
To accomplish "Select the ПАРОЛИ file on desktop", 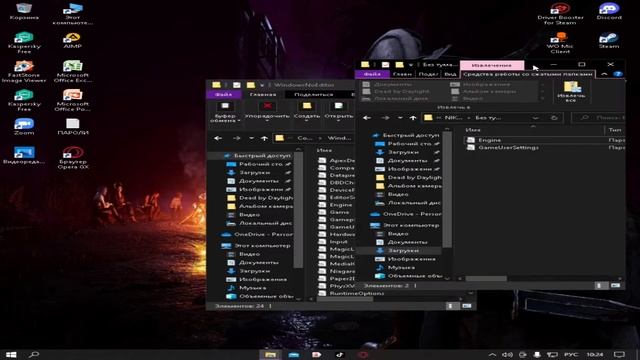I will (73, 127).
